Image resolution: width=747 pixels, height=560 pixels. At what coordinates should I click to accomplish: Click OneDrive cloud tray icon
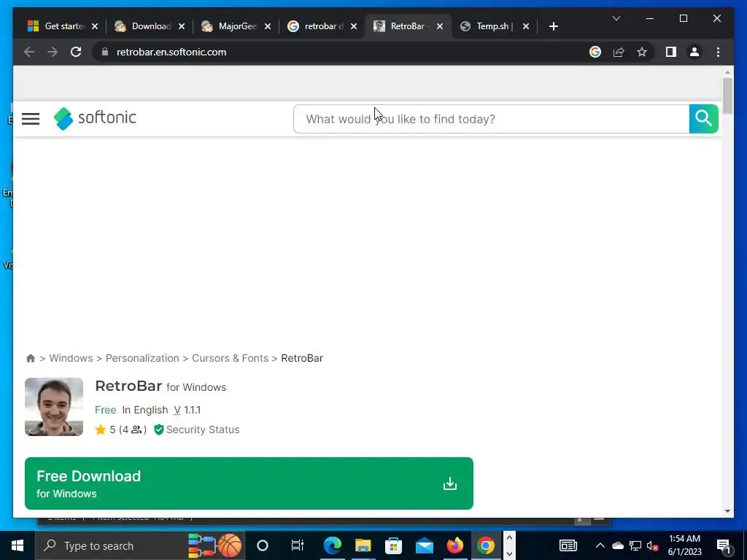[617, 545]
